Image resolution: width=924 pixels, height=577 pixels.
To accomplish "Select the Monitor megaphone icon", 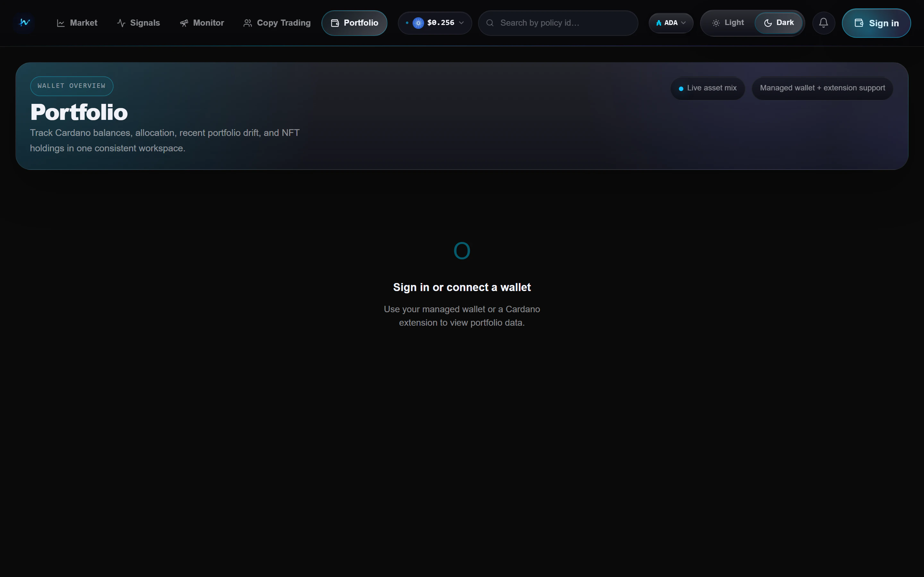I will (x=184, y=22).
